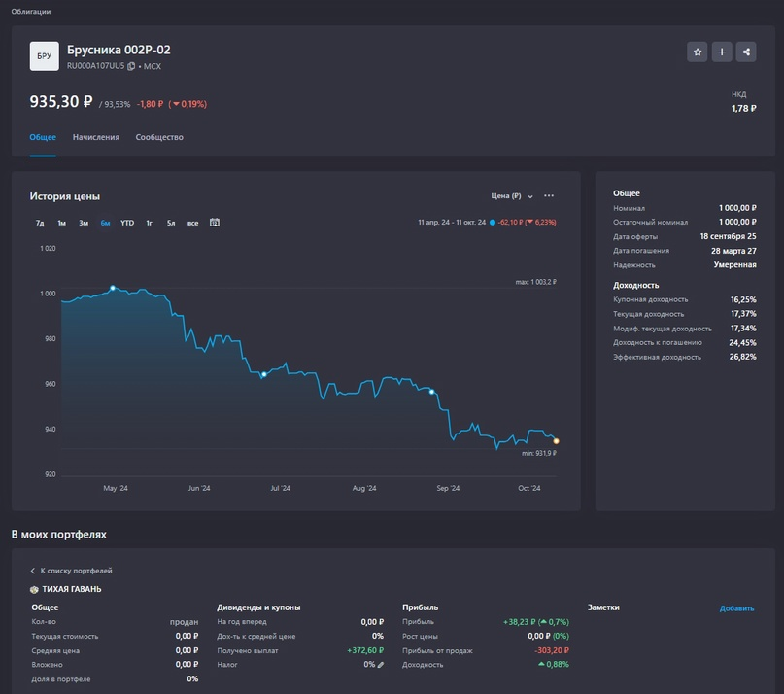Screen dimensions: 784x694
Task: Copy ISIN RU000A107UU5 with copy icon
Action: 131,66
